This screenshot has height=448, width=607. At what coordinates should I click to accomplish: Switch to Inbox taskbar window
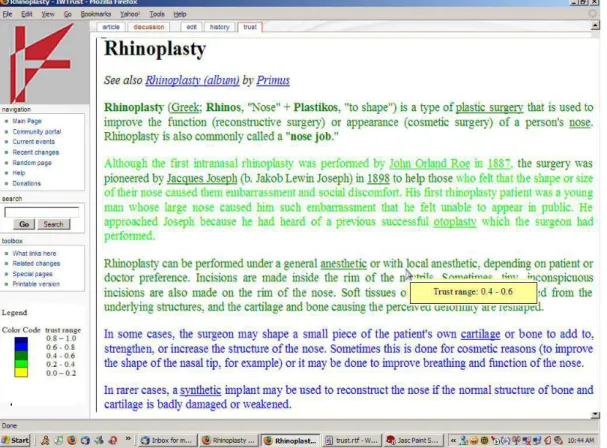coord(168,440)
